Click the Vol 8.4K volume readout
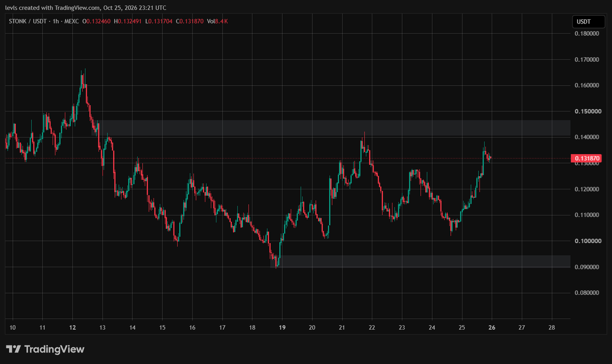Image resolution: width=612 pixels, height=364 pixels. pyautogui.click(x=217, y=21)
